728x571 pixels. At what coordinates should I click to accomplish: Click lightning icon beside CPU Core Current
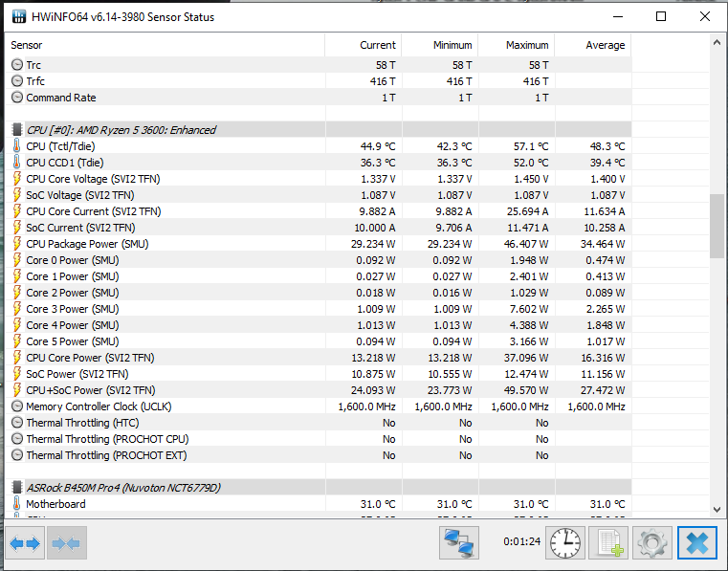click(16, 211)
